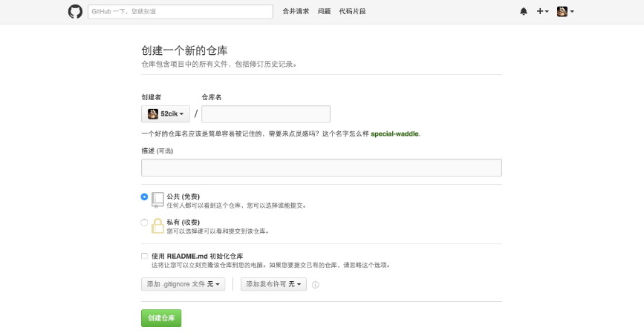Click the 52cik owner avatar image
This screenshot has height=336, width=644.
click(x=153, y=114)
